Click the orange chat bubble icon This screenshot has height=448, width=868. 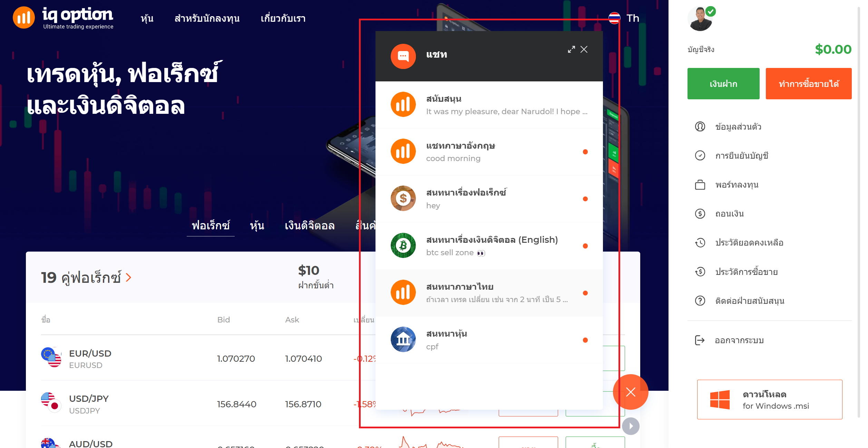coord(403,56)
